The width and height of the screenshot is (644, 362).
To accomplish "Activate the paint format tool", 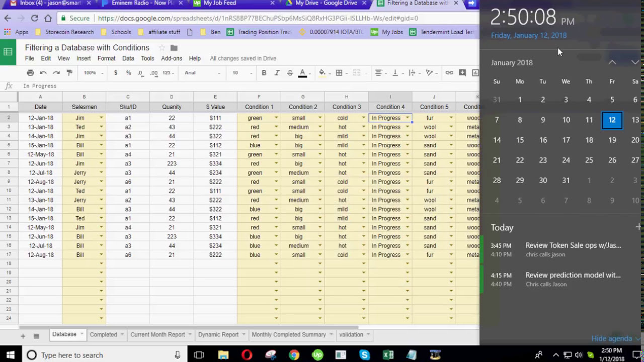I will (69, 73).
